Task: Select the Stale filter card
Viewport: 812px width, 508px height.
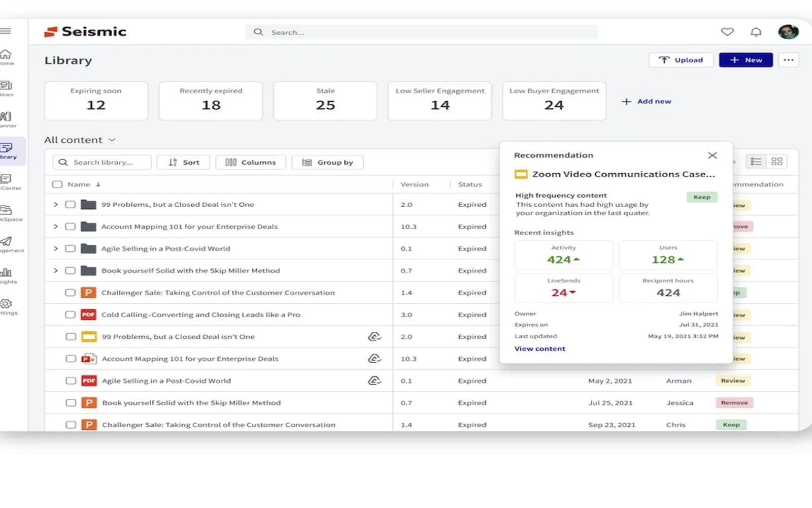Action: [325, 101]
